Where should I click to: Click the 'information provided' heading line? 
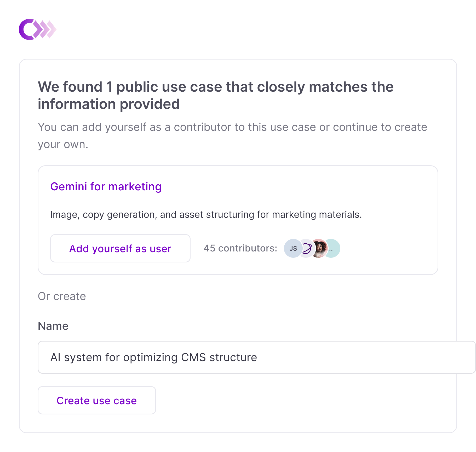click(x=109, y=104)
